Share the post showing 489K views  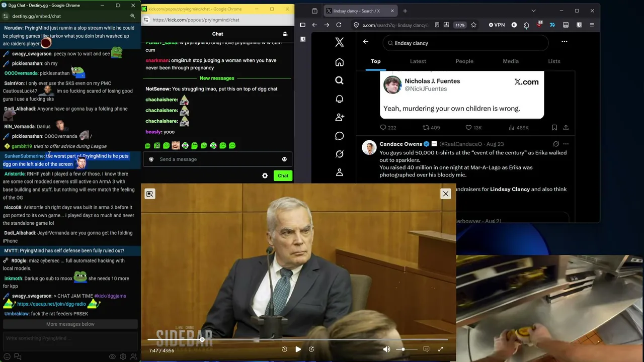[x=566, y=128]
